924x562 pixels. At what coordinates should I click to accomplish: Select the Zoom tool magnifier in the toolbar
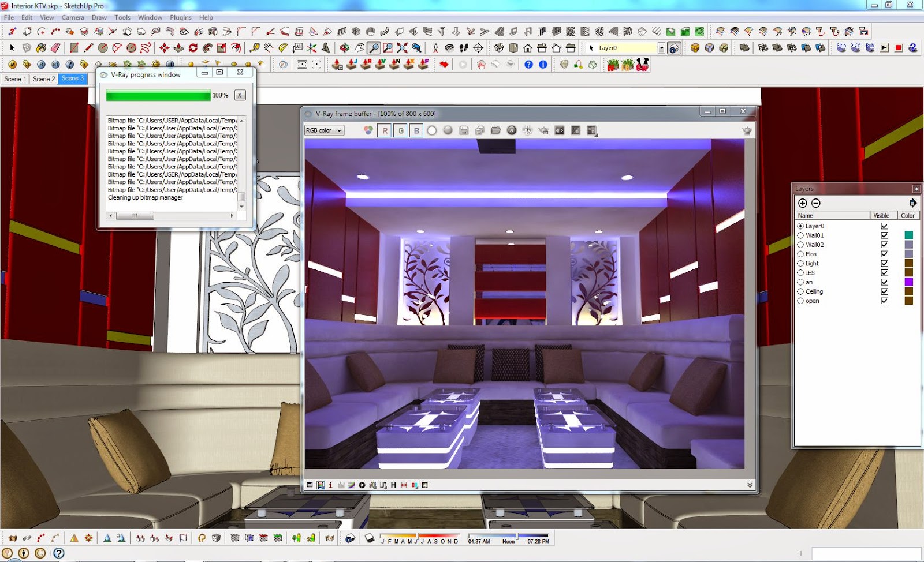click(x=374, y=48)
